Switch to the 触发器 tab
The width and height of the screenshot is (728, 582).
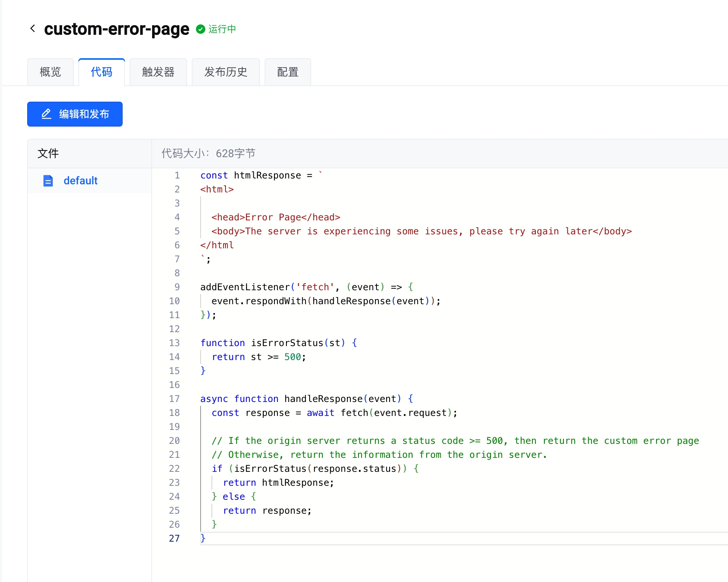pos(158,72)
